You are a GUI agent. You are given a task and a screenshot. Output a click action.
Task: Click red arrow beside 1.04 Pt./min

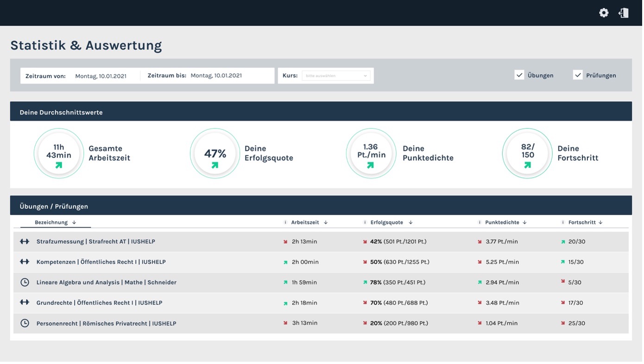pos(480,323)
